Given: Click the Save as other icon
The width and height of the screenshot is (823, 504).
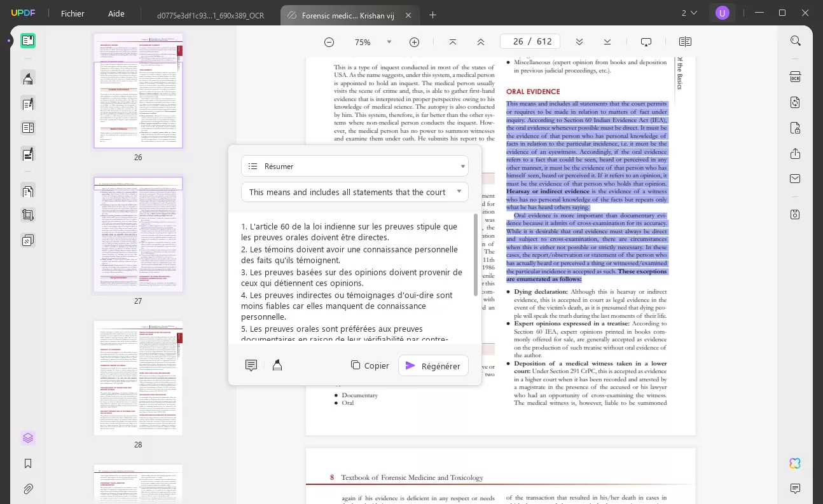Looking at the screenshot, I should pos(795,214).
